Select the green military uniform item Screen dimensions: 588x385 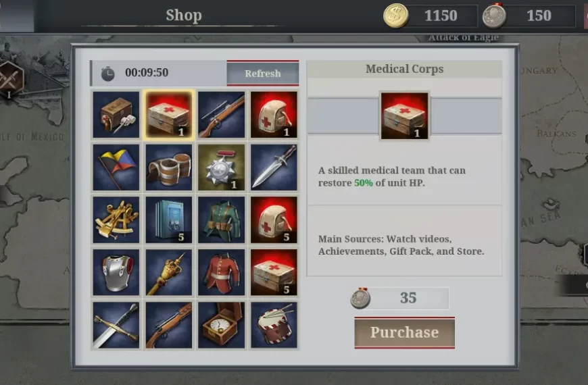(x=221, y=220)
